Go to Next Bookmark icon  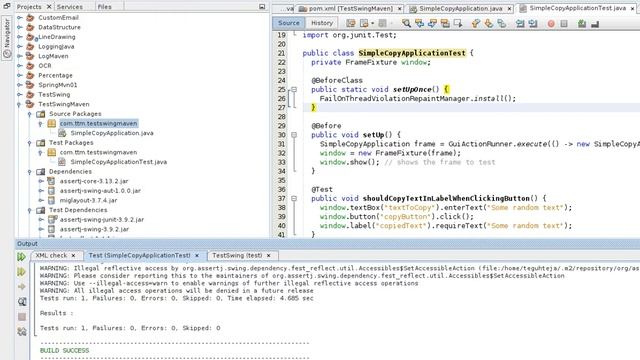click(x=489, y=23)
